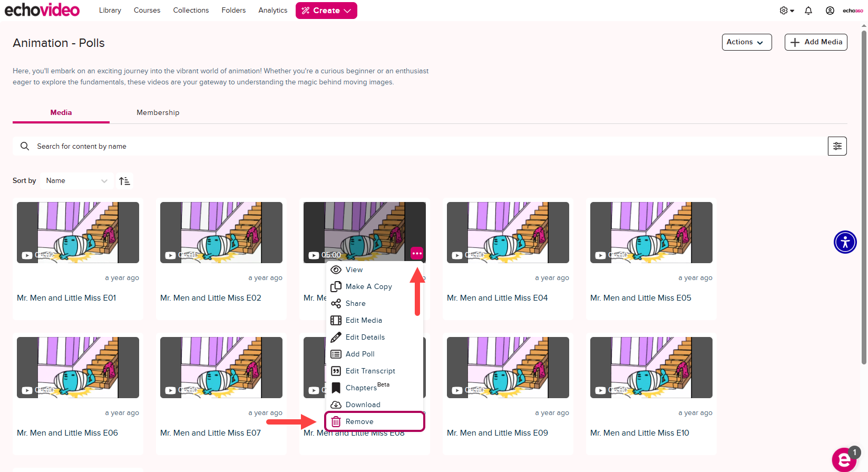Click the three-dots menu on E03
This screenshot has height=472, width=868.
[417, 254]
